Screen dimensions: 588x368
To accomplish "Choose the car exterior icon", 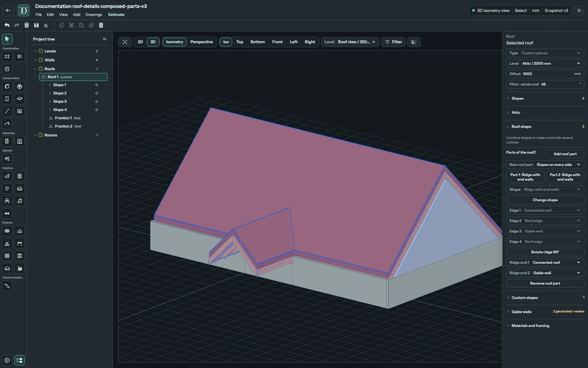I will pos(7,268).
